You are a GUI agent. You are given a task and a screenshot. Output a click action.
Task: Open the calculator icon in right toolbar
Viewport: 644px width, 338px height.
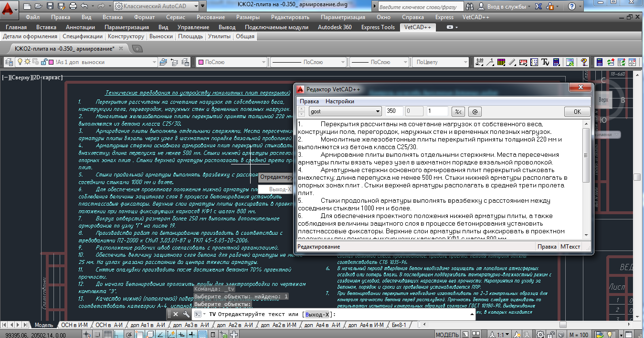600,62
